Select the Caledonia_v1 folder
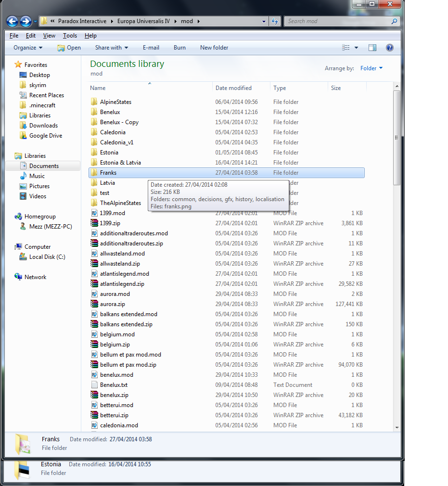 (116, 142)
